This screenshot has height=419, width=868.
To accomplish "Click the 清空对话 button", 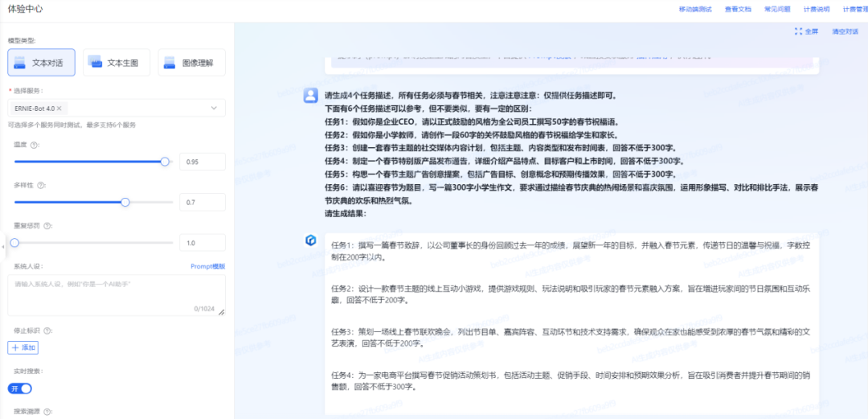I will point(845,31).
